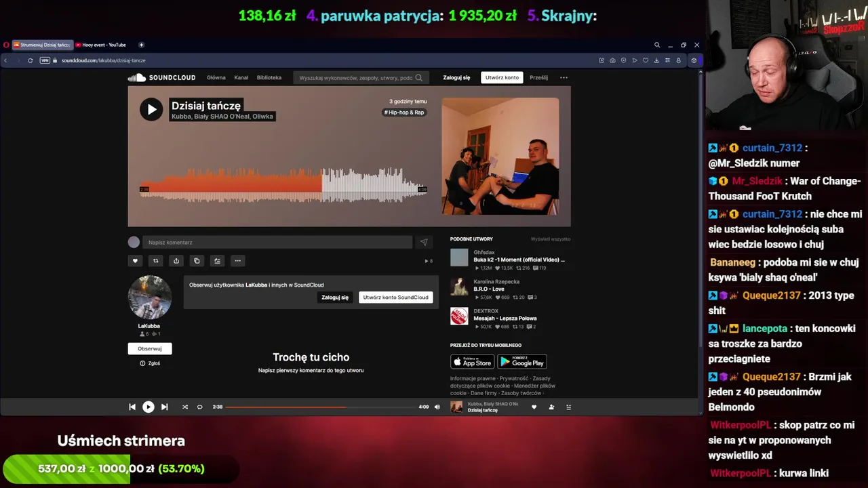
Task: Open related track Buka k2 -1 Moment
Action: pyautogui.click(x=519, y=260)
